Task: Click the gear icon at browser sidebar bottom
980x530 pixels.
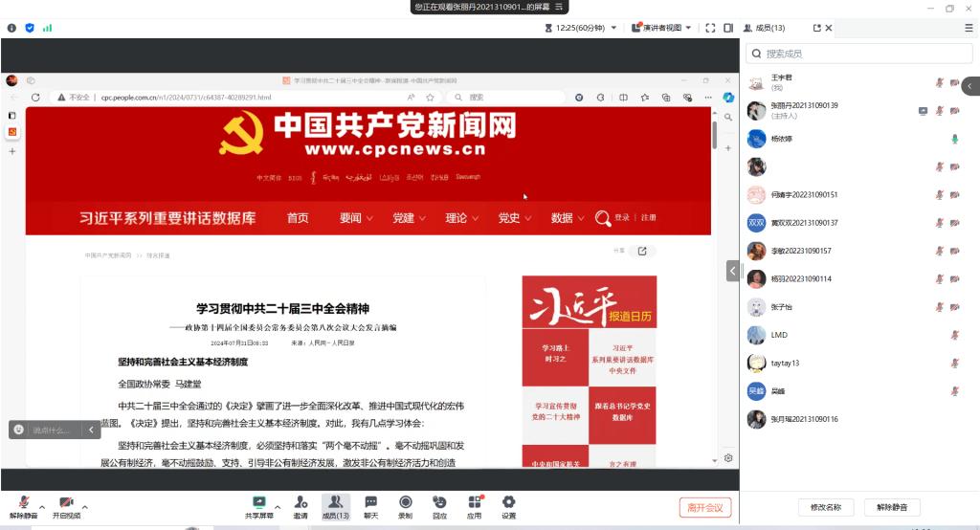Action: tap(728, 458)
